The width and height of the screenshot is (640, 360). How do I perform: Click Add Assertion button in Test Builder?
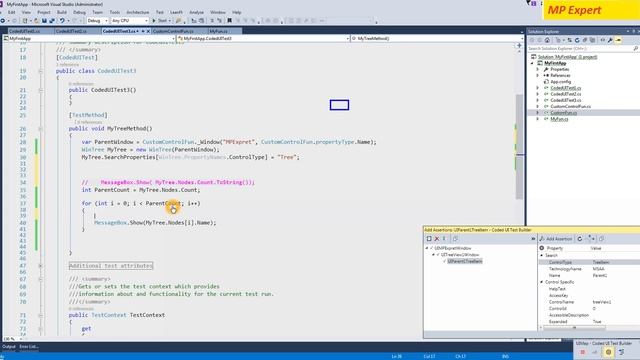pos(556,239)
